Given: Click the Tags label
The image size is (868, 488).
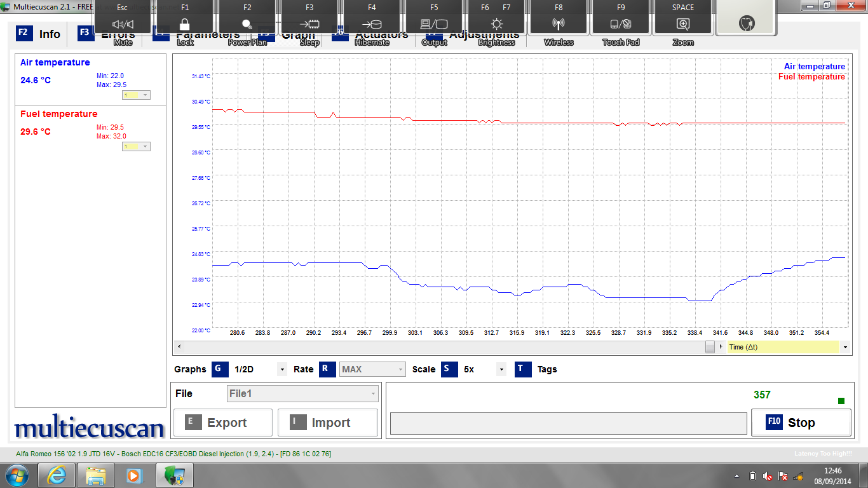Looking at the screenshot, I should point(547,369).
